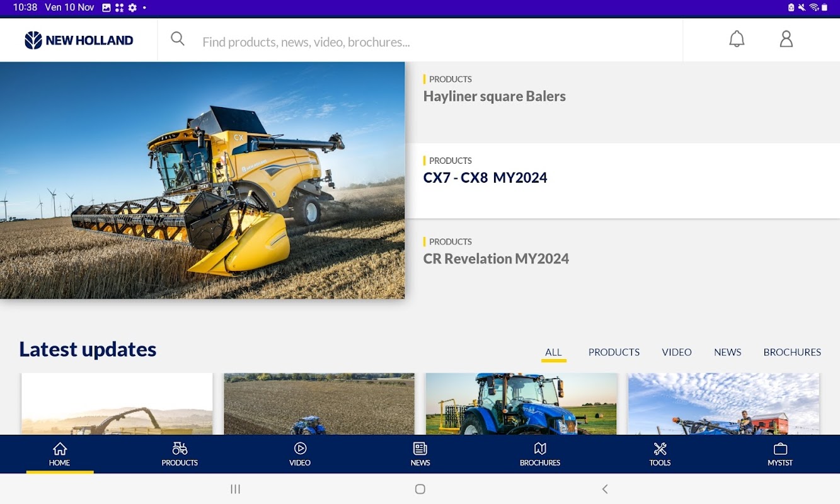Open CX7 - CX8 MY2024 product
Image resolution: width=840 pixels, height=504 pixels.
(x=623, y=181)
